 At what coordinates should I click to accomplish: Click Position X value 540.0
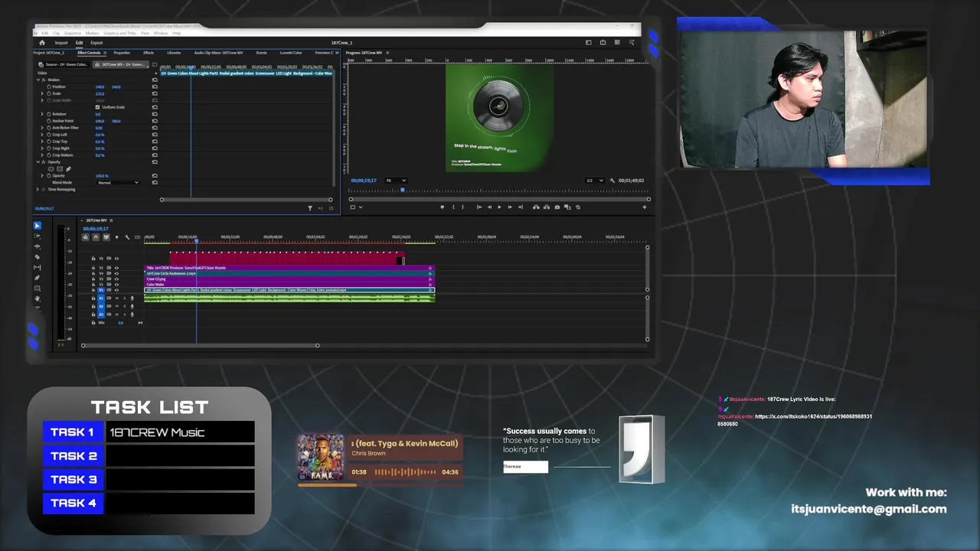[100, 86]
